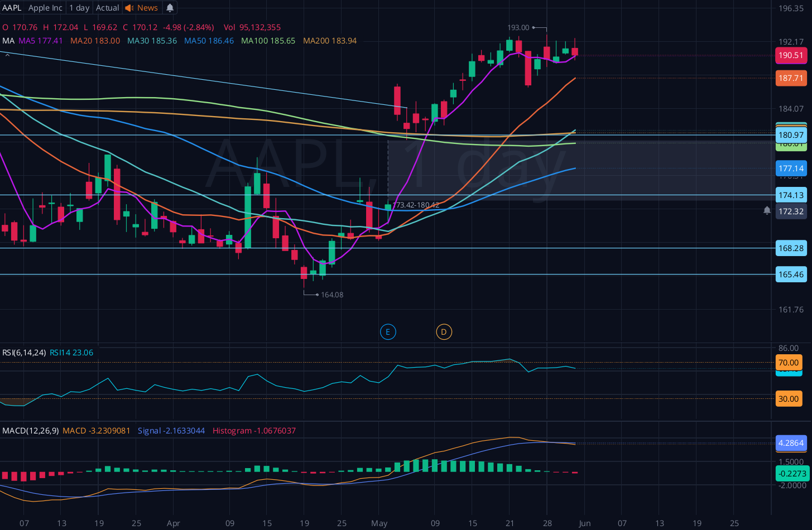This screenshot has width=812, height=530.
Task: Click the Apr date label on time axis
Action: pyautogui.click(x=174, y=523)
